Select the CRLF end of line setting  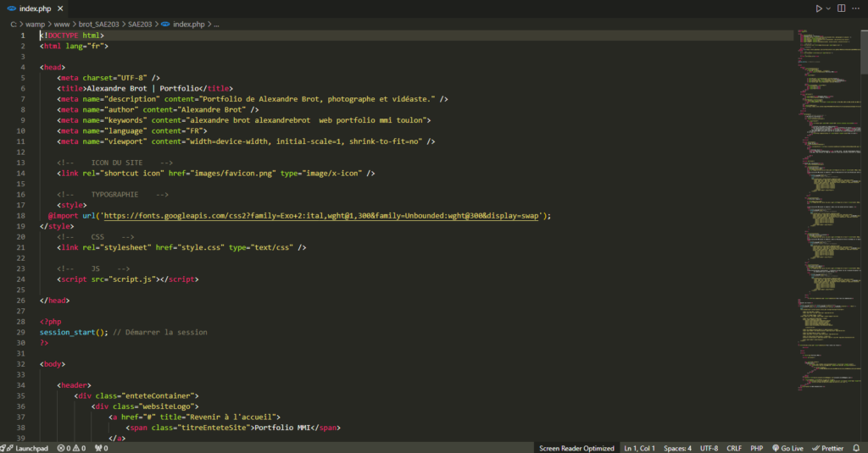(734, 448)
